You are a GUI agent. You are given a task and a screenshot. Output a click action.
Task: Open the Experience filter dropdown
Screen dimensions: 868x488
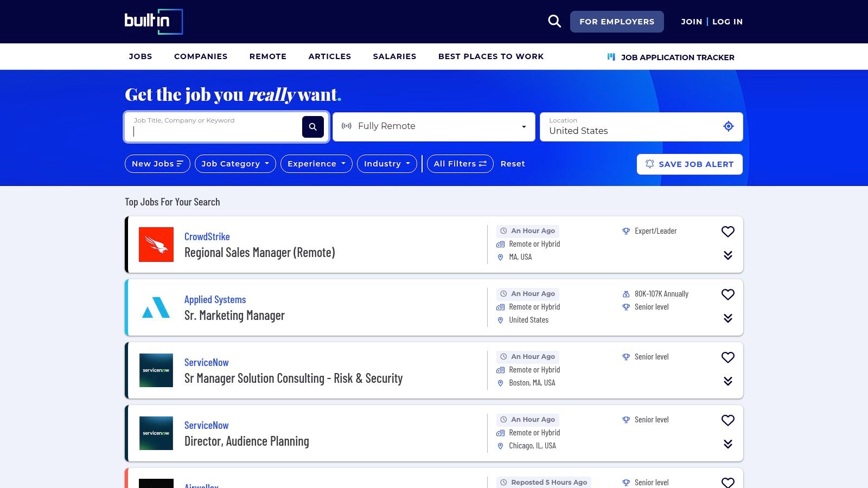pos(316,164)
